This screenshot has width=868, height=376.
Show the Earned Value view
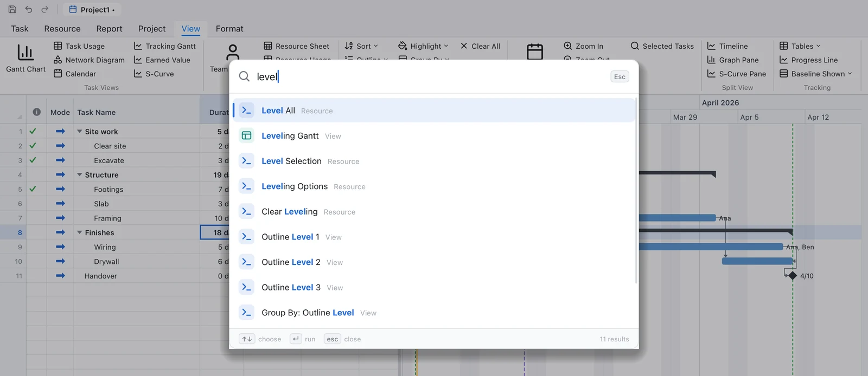pos(162,60)
